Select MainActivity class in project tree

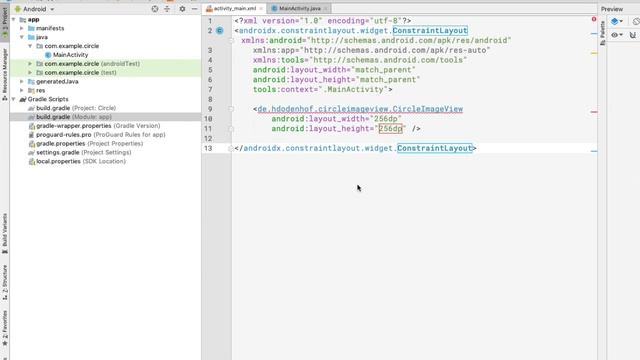click(70, 55)
